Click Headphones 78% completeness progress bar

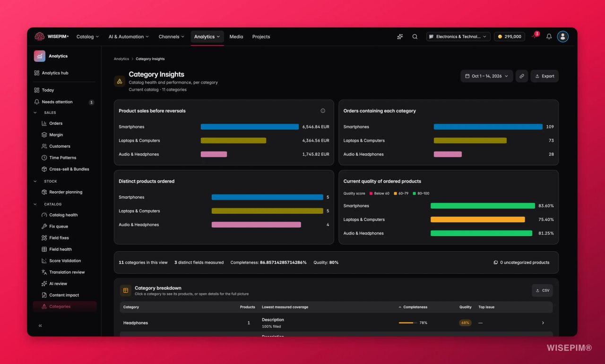coord(408,323)
